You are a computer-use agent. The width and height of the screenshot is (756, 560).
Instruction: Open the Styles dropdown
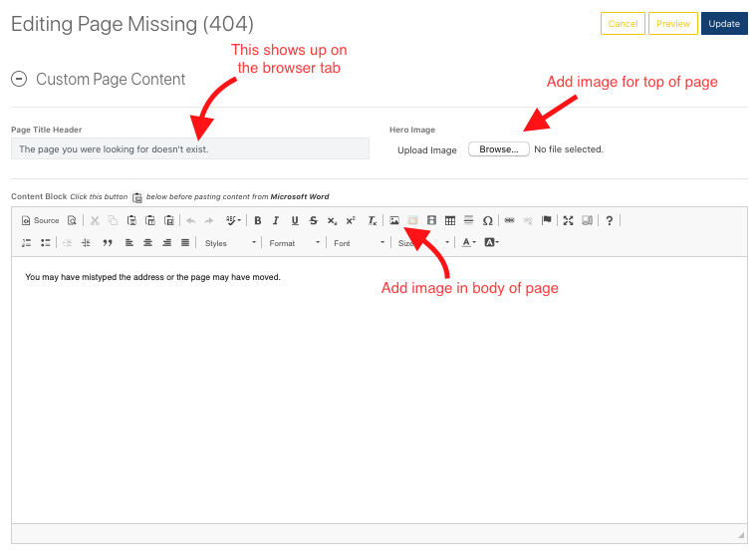(x=230, y=243)
